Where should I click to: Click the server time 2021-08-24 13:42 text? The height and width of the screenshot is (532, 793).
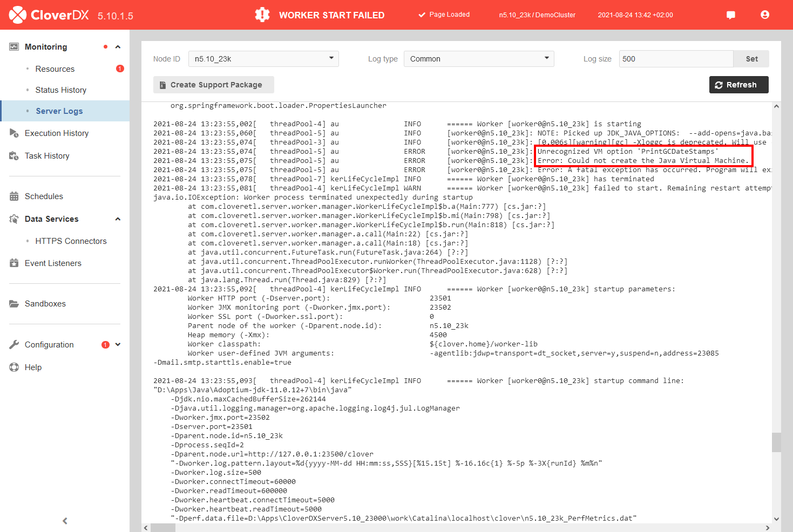[x=635, y=15]
